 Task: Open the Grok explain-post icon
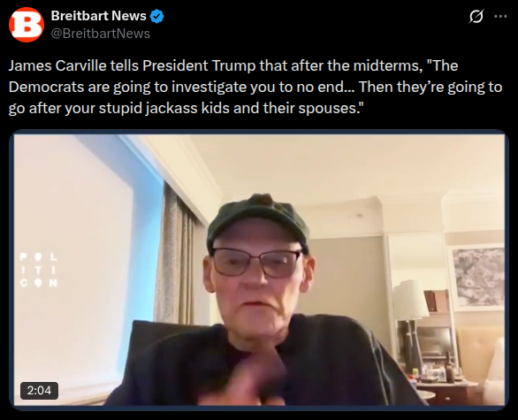tap(476, 16)
